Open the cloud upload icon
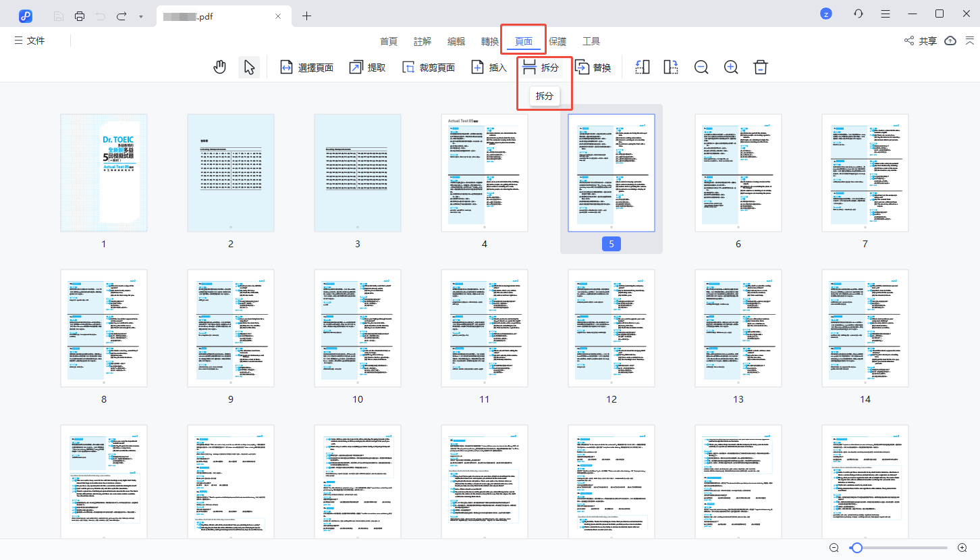 click(x=950, y=41)
